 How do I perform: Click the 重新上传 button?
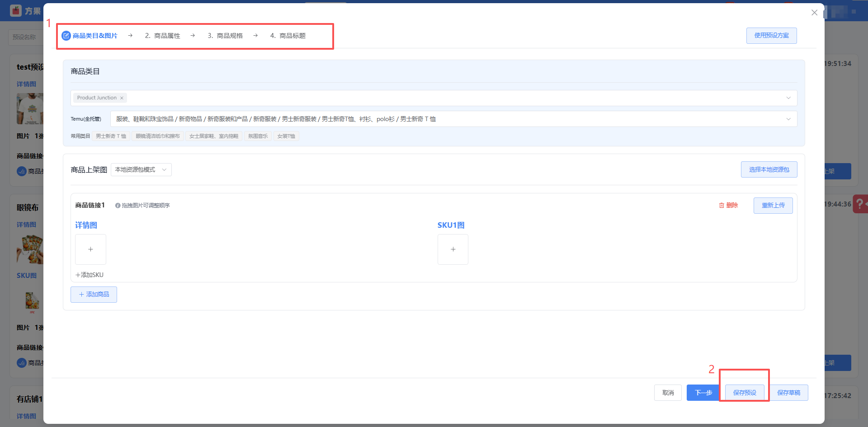(773, 206)
